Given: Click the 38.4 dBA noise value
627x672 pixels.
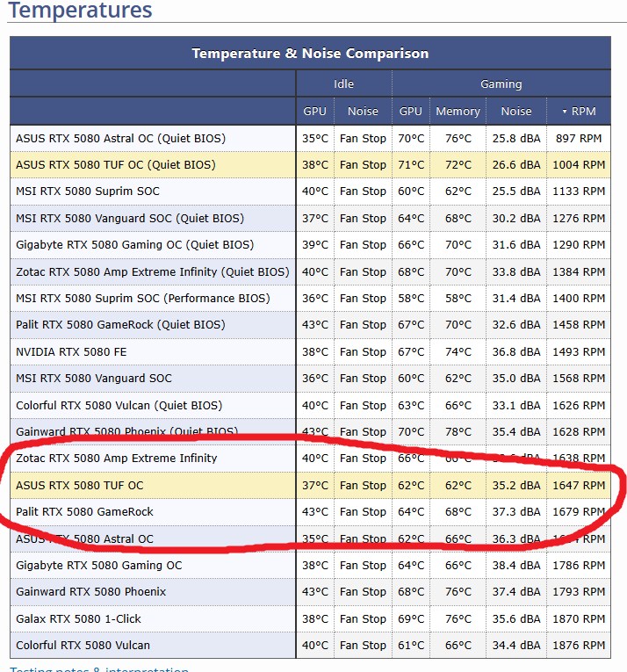Looking at the screenshot, I should click(516, 566).
